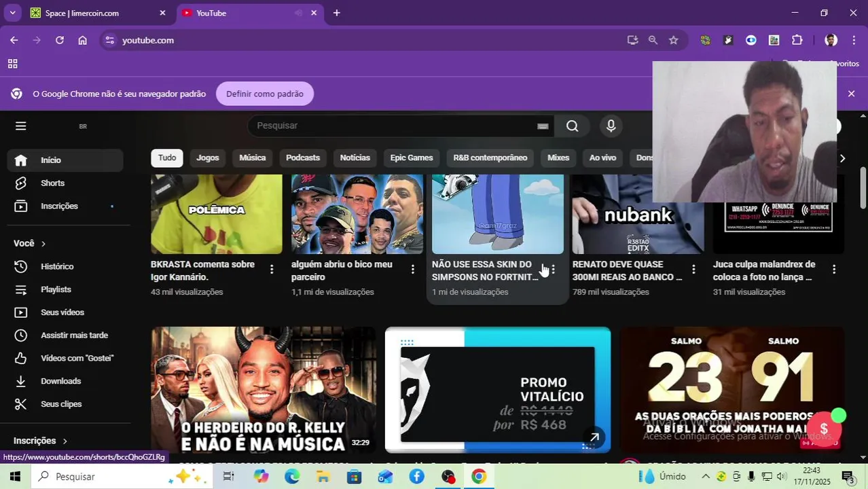Select the Música filter chip
Screen dimensions: 868x489
pyautogui.click(x=253, y=158)
